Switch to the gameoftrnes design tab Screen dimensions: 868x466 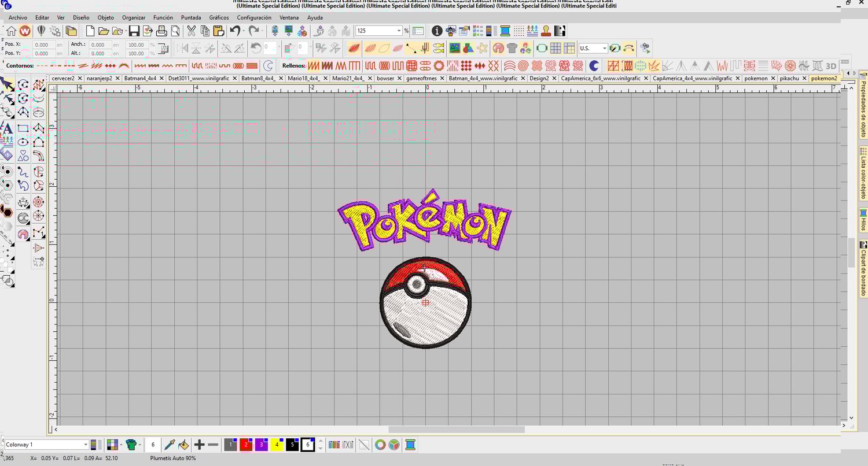pyautogui.click(x=421, y=78)
